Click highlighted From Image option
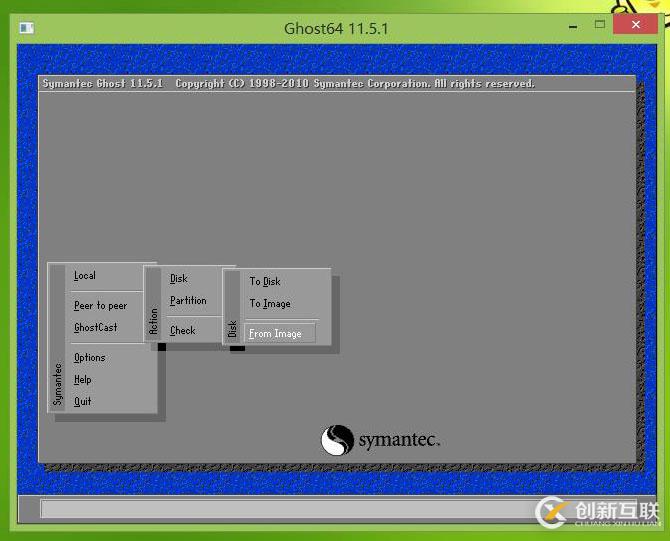670x541 pixels. tap(280, 333)
